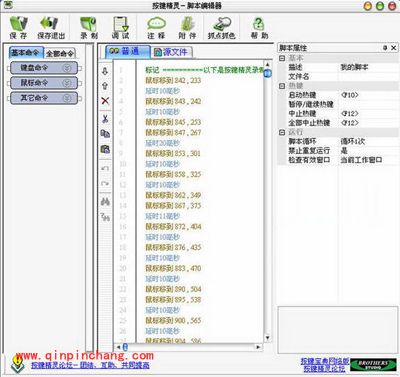
Task: Open the 帮助 (Help) icon
Action: point(259,27)
